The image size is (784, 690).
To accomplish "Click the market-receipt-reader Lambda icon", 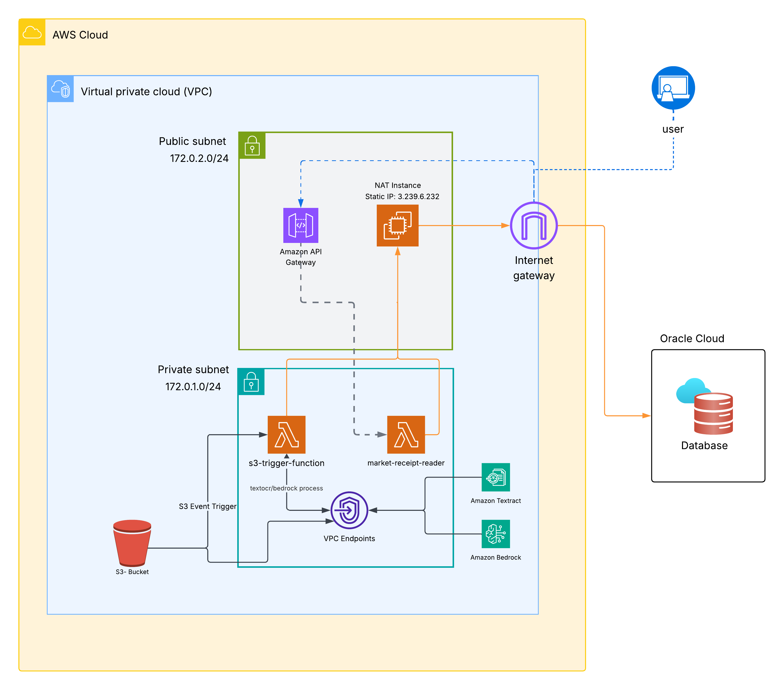I will tap(406, 434).
